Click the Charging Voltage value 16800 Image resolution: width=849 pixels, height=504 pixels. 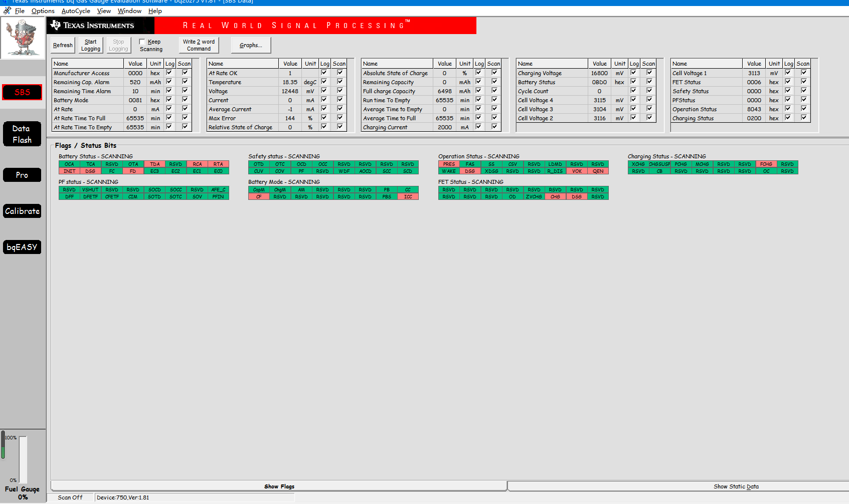tap(599, 73)
